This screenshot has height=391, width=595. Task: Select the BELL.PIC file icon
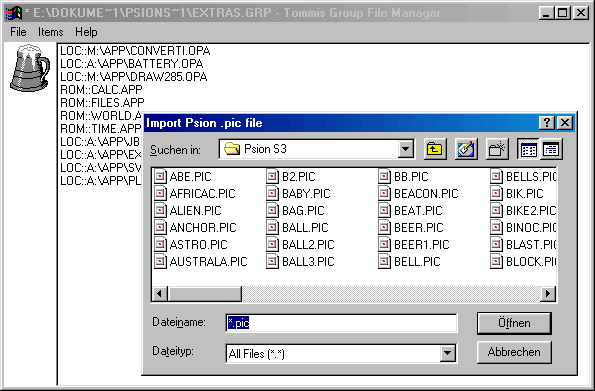384,262
